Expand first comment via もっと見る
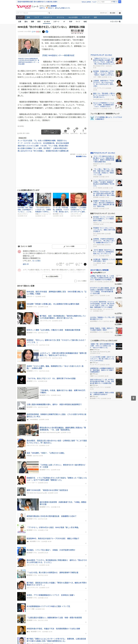This screenshot has width=138, height=644. tap(37, 260)
